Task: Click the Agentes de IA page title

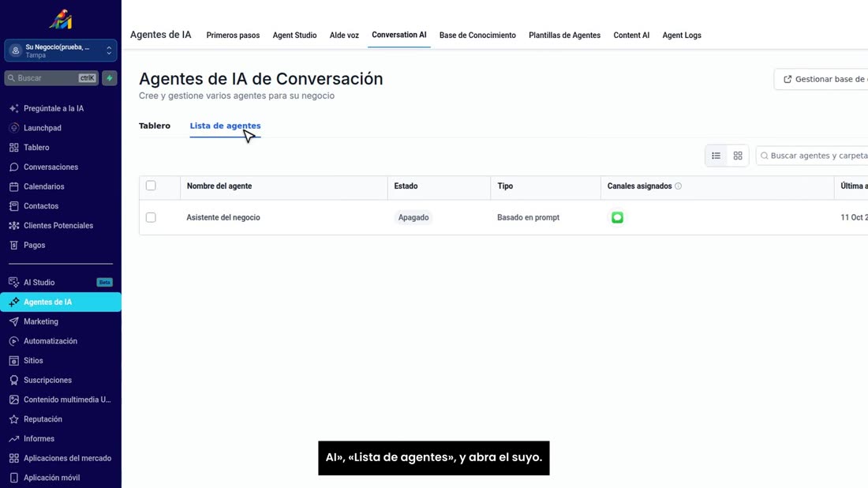Action: coord(160,34)
